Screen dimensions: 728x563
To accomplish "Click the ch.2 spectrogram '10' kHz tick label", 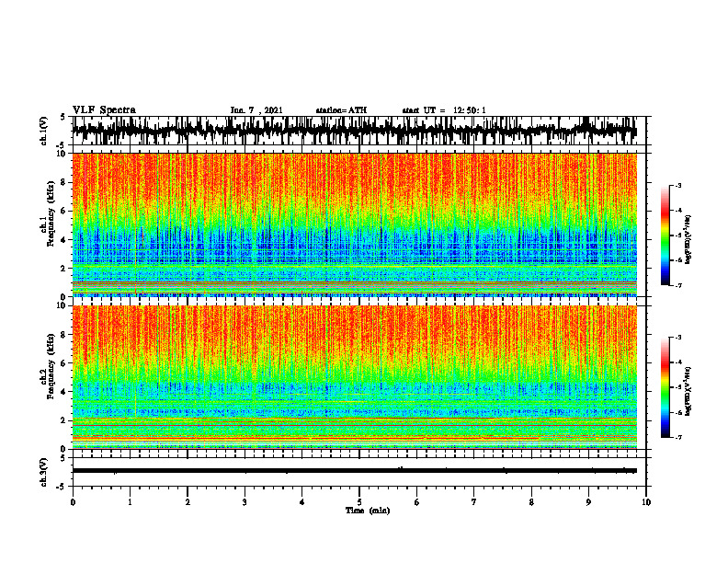I will [x=63, y=305].
